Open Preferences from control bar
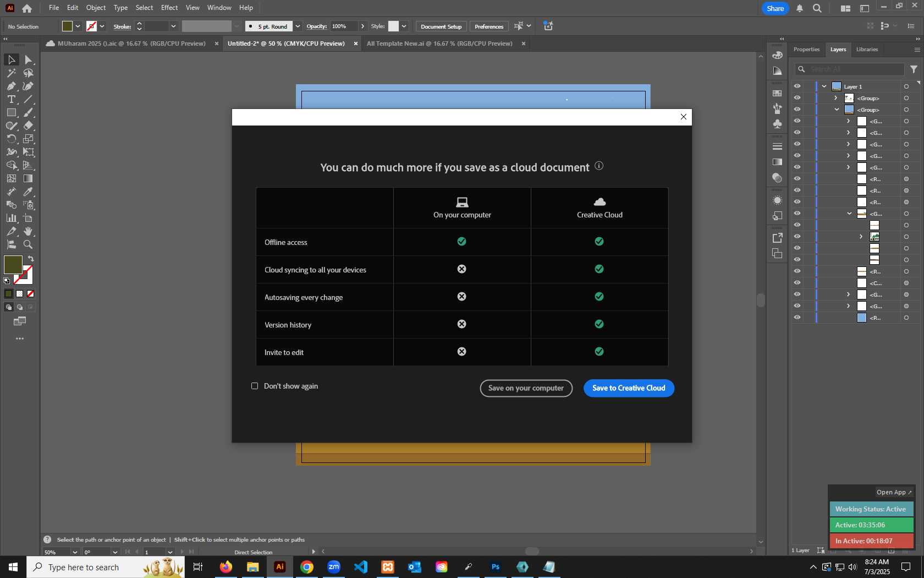Screen dimensions: 924x578 point(489,26)
